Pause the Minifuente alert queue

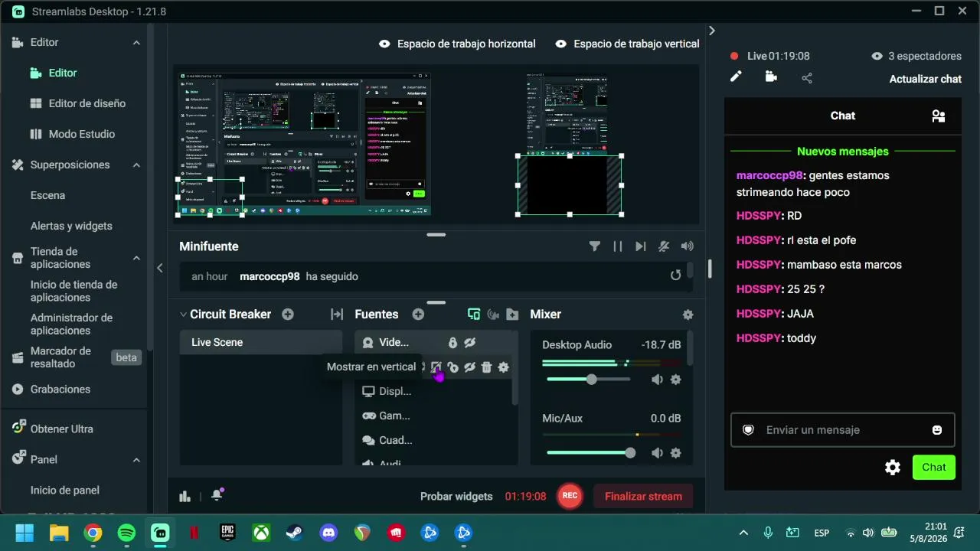coord(618,246)
